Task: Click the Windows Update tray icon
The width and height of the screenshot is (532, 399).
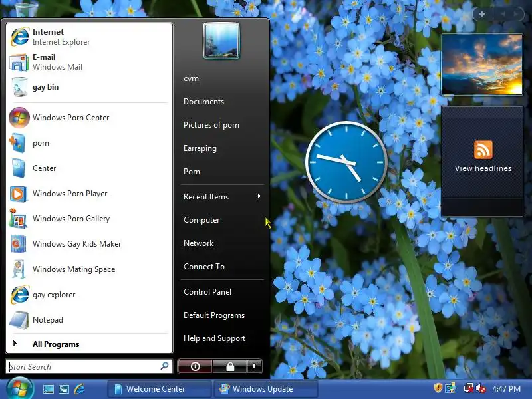Action: 450,388
